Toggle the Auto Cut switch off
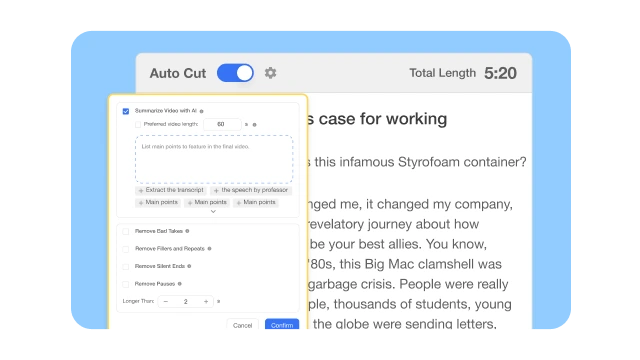Screen dimensions: 640x360 pyautogui.click(x=235, y=73)
